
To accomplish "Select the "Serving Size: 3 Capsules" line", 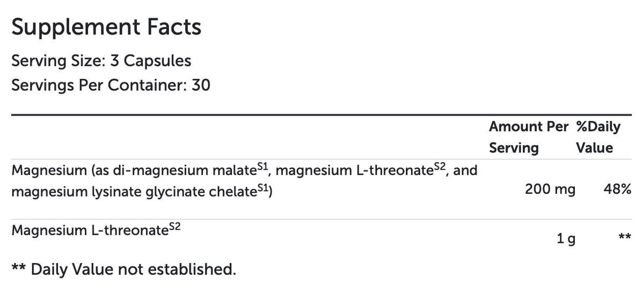I will (x=101, y=61).
